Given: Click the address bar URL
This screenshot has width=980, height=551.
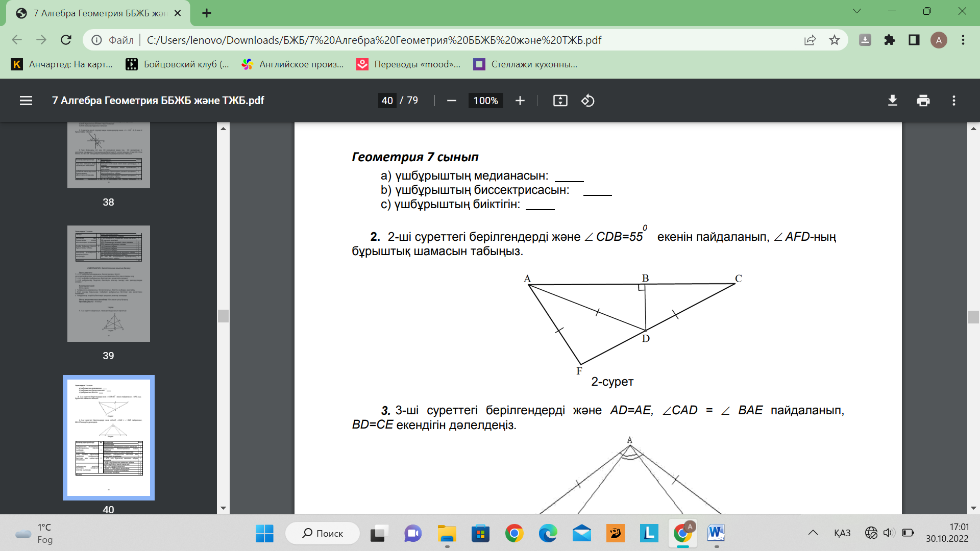Looking at the screenshot, I should tap(374, 40).
